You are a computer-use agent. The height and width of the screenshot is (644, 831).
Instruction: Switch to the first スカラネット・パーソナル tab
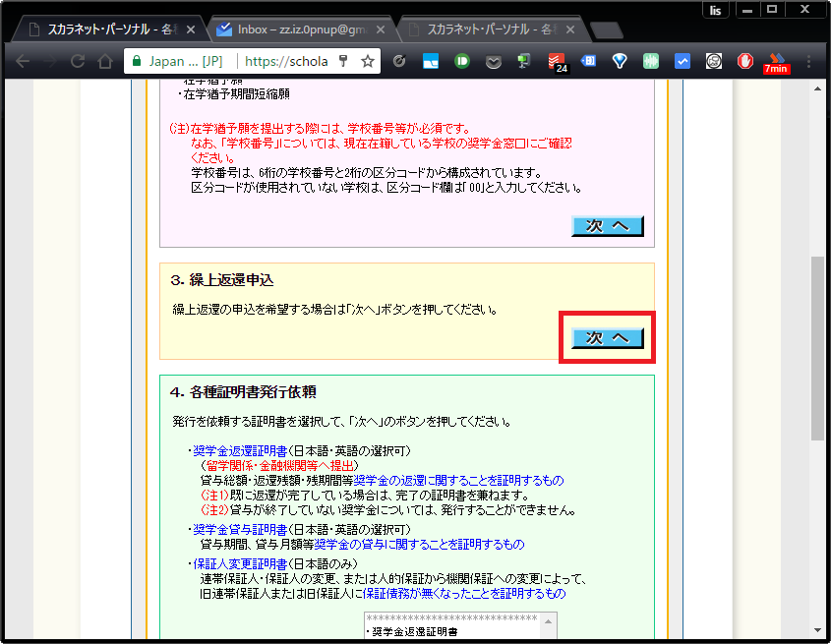click(106, 29)
